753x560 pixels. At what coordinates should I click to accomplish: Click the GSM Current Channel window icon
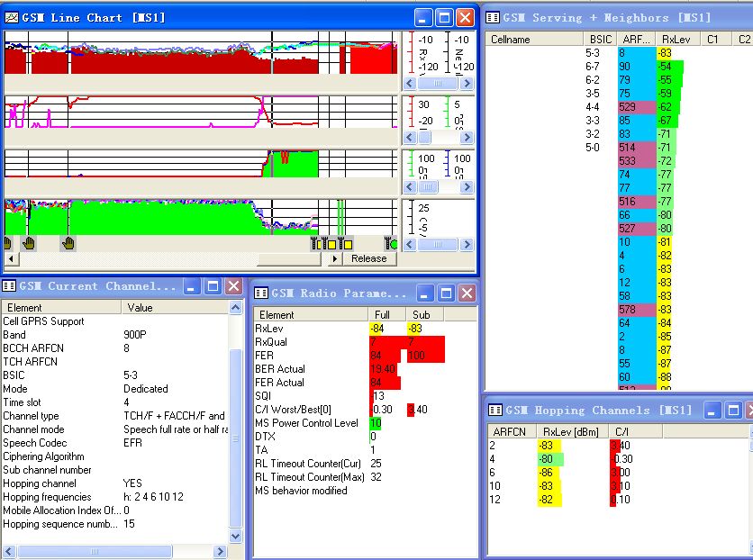pos(9,286)
